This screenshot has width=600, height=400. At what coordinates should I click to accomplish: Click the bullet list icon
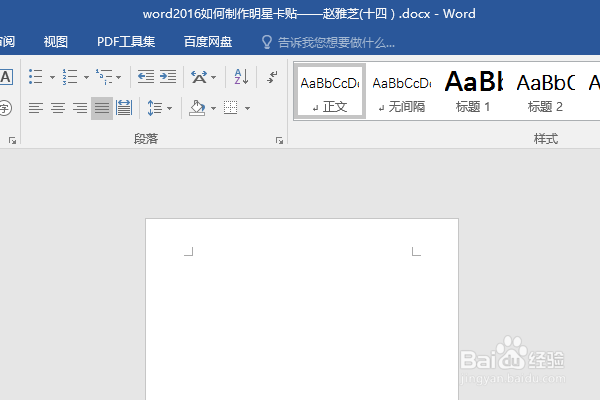[x=36, y=77]
